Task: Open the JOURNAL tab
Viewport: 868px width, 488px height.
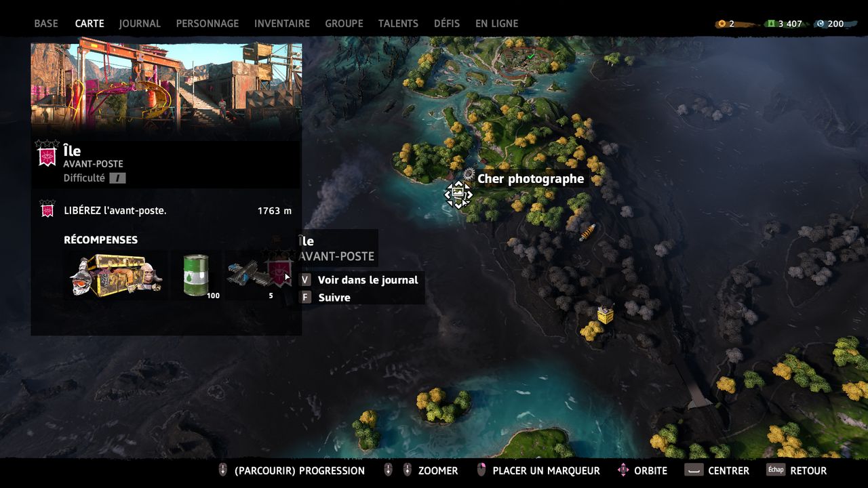Action: click(x=140, y=23)
